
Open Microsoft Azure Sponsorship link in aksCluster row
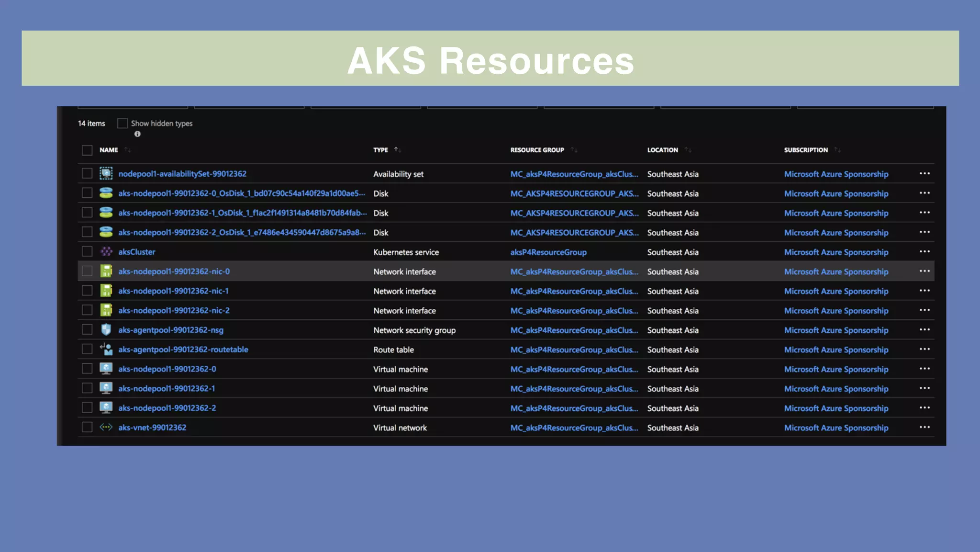pos(836,252)
